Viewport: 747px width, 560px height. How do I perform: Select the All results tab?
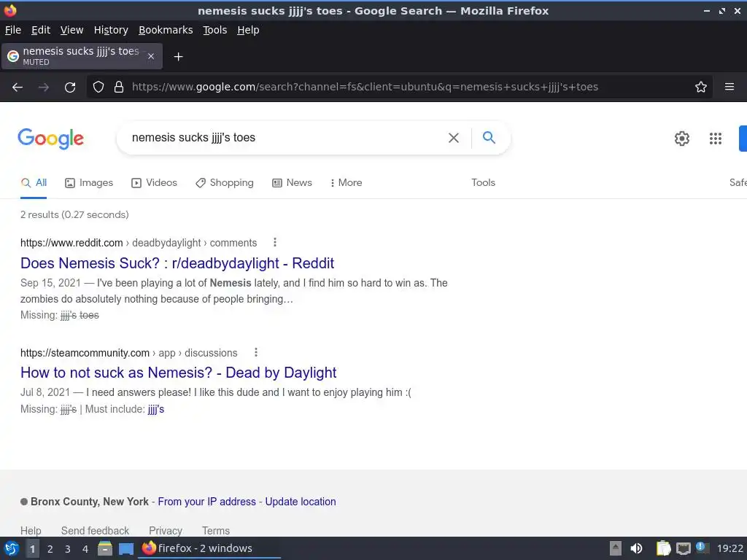[34, 183]
